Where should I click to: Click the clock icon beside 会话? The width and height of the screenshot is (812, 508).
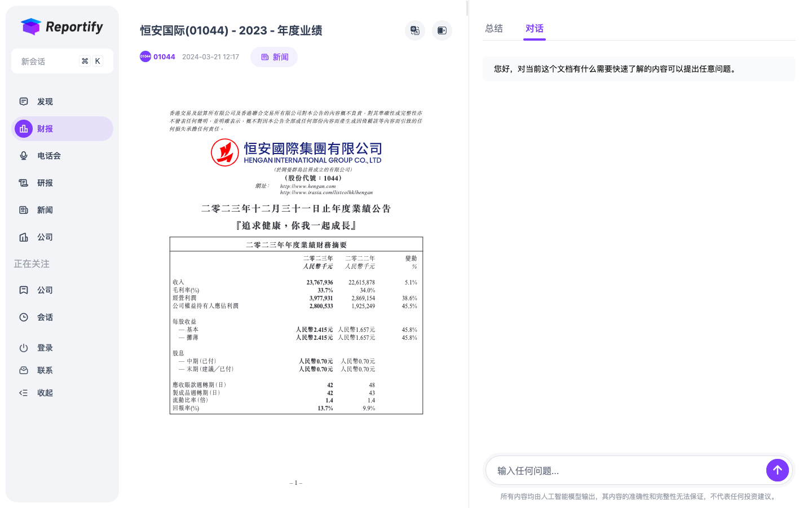coord(24,317)
